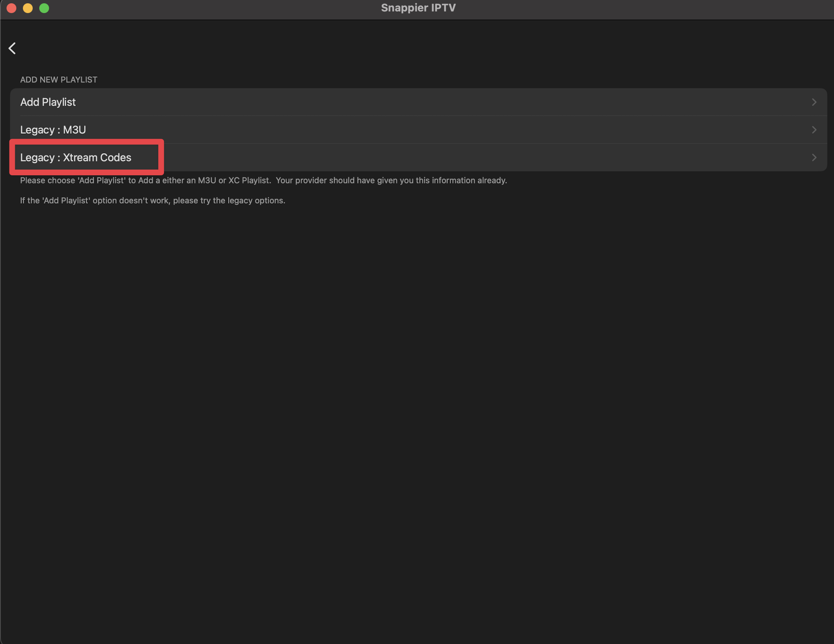The height and width of the screenshot is (644, 834).
Task: Click the 'Add Playlist' label text
Action: [48, 102]
